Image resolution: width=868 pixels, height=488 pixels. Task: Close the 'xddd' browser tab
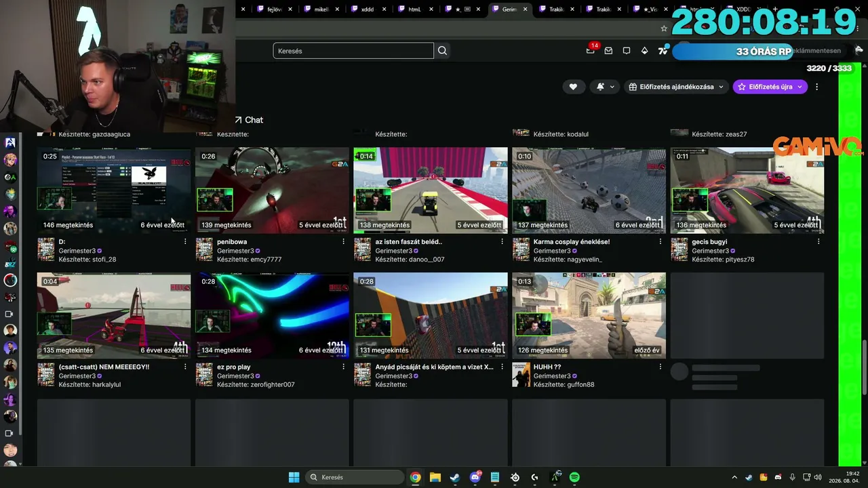click(384, 9)
